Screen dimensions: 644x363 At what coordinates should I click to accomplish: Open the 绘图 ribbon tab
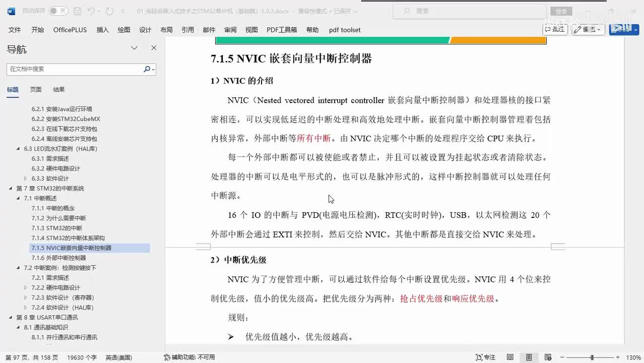pyautogui.click(x=124, y=30)
